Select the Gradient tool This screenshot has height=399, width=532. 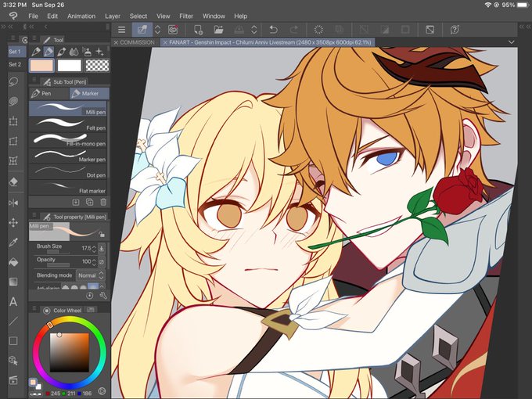point(13,282)
